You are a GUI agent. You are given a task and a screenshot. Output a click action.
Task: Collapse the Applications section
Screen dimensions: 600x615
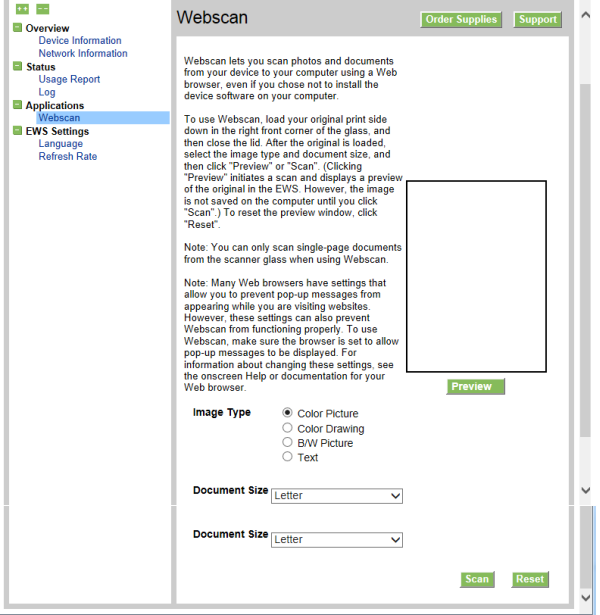(x=17, y=104)
